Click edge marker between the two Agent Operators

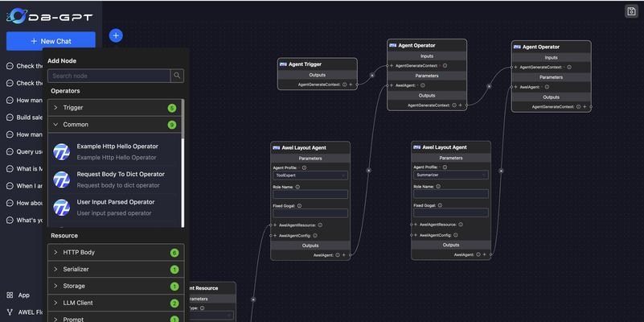coord(489,86)
